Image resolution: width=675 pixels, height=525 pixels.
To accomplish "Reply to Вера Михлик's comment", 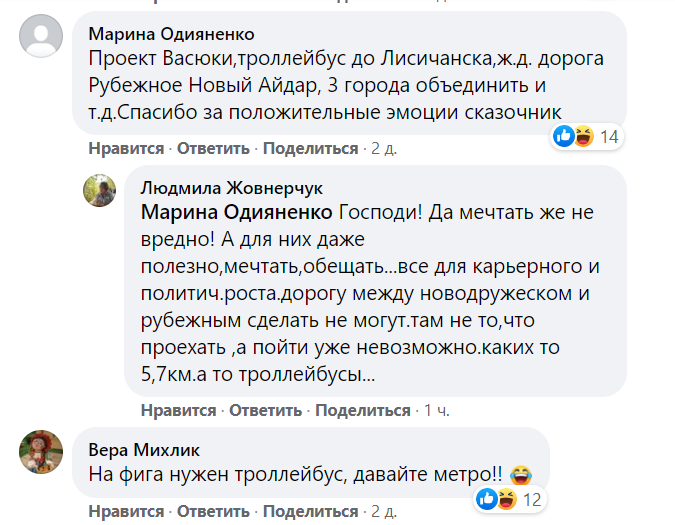I will (x=214, y=511).
